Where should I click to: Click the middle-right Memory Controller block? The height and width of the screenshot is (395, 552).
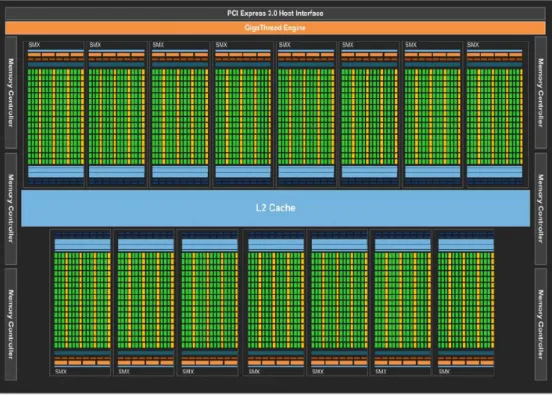[x=540, y=208]
